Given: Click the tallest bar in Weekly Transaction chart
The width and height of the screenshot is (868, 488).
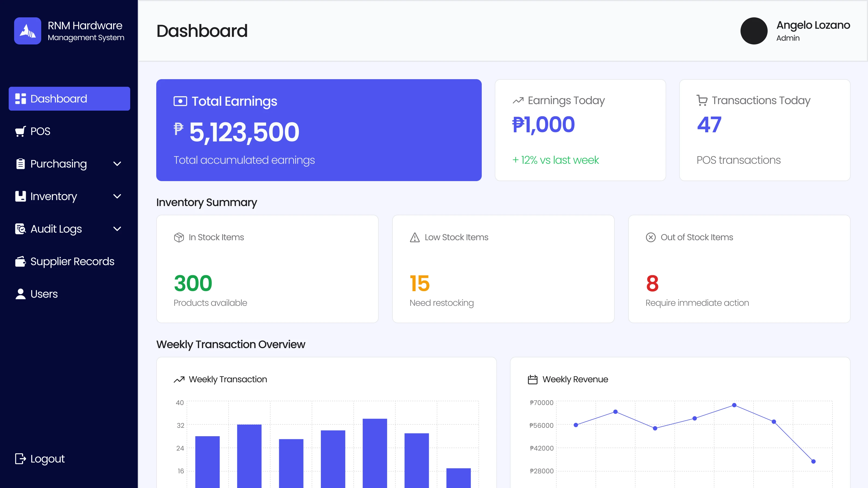Looking at the screenshot, I should pyautogui.click(x=375, y=453).
